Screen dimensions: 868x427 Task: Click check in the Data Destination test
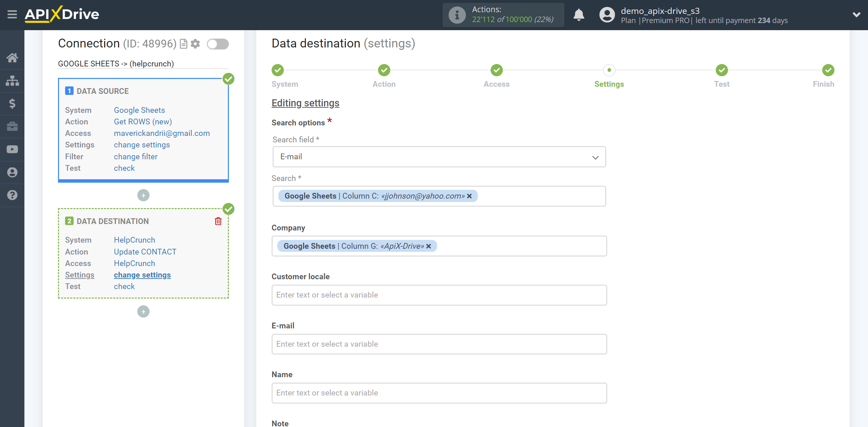(124, 286)
